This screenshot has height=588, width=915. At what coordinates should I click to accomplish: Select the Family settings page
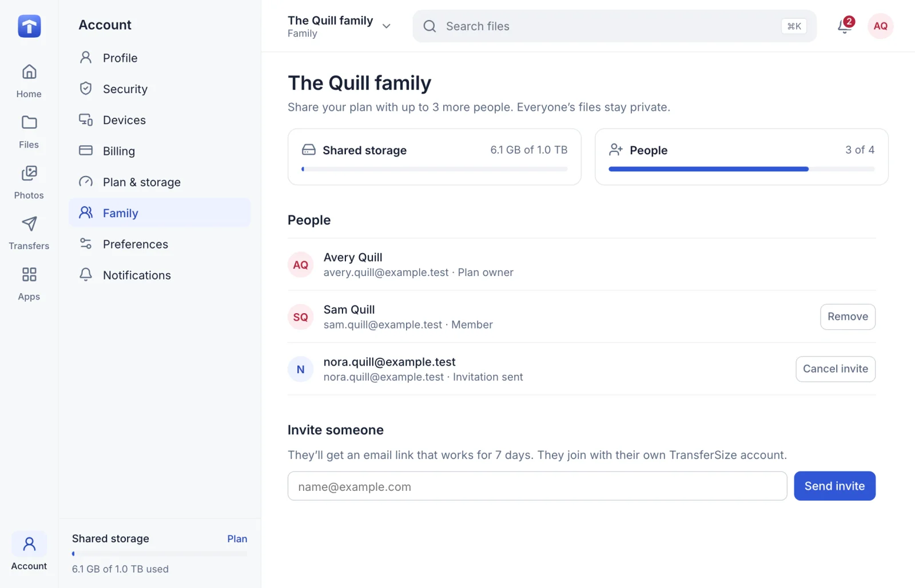tap(160, 213)
